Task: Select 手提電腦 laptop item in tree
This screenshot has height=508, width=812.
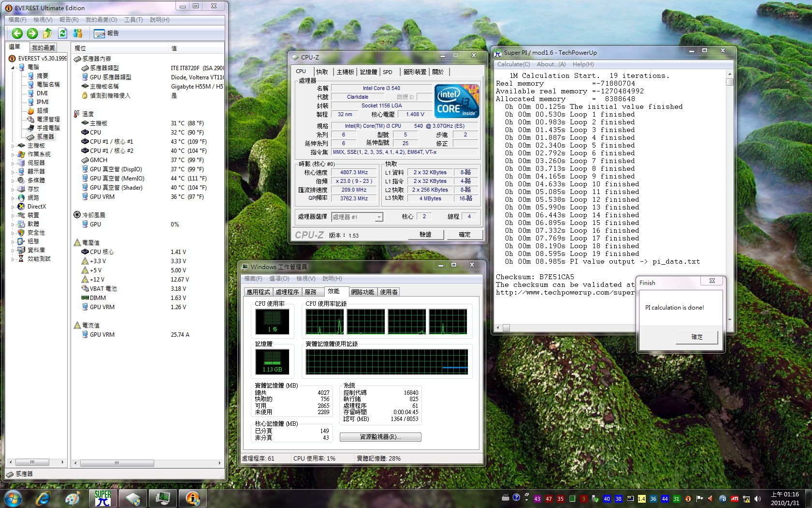Action: (x=43, y=128)
